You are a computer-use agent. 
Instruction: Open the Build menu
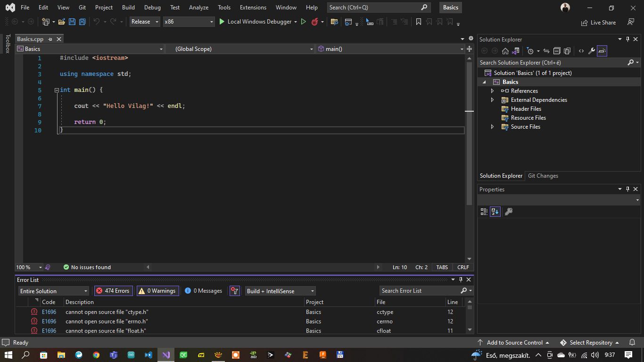(x=128, y=7)
